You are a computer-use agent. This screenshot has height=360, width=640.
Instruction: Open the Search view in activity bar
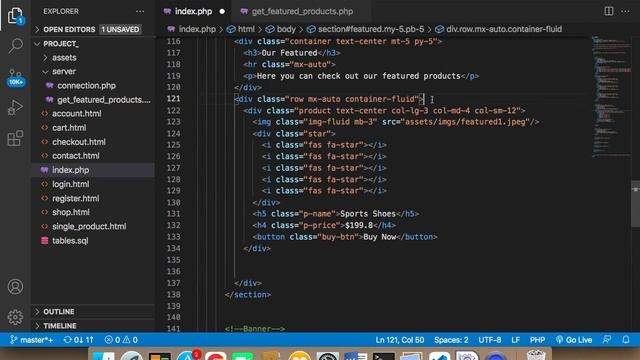pyautogui.click(x=15, y=45)
